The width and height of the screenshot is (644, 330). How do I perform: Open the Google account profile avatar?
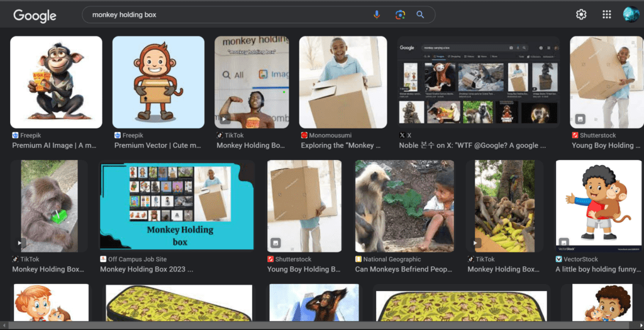630,14
